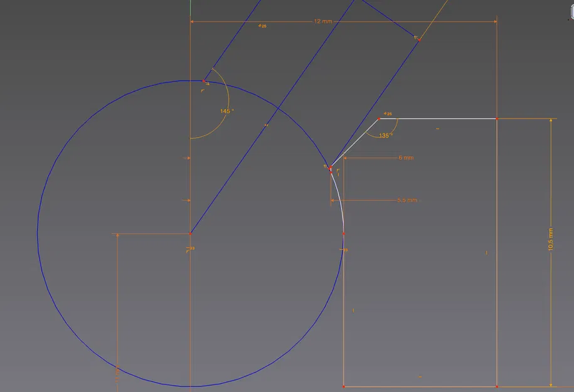The width and height of the screenshot is (574, 392).
Task: Click the 33 constraint icon below circle center
Action: point(190,250)
